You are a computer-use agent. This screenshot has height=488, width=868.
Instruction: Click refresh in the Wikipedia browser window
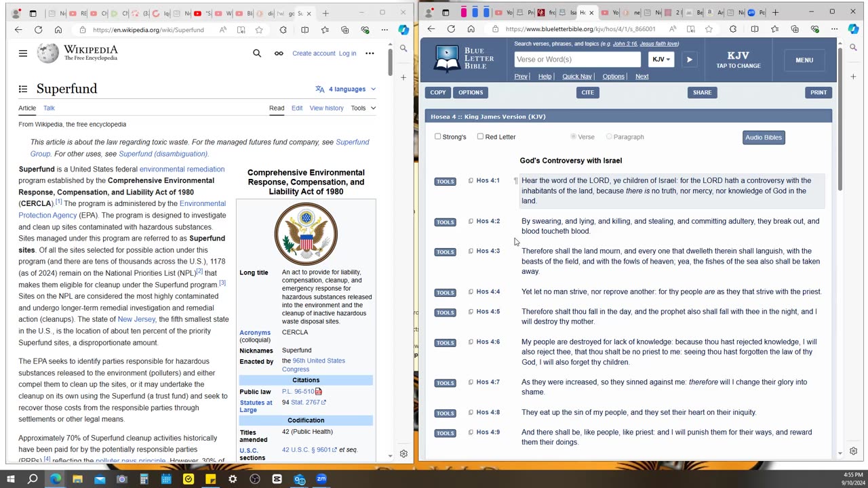click(38, 30)
